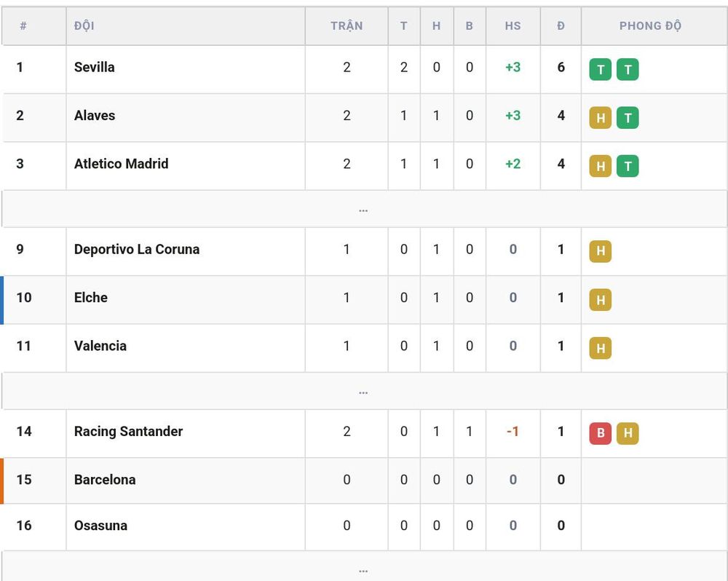
Task: Expand hidden rows between Valencia and Racing Santander
Action: coord(363,392)
